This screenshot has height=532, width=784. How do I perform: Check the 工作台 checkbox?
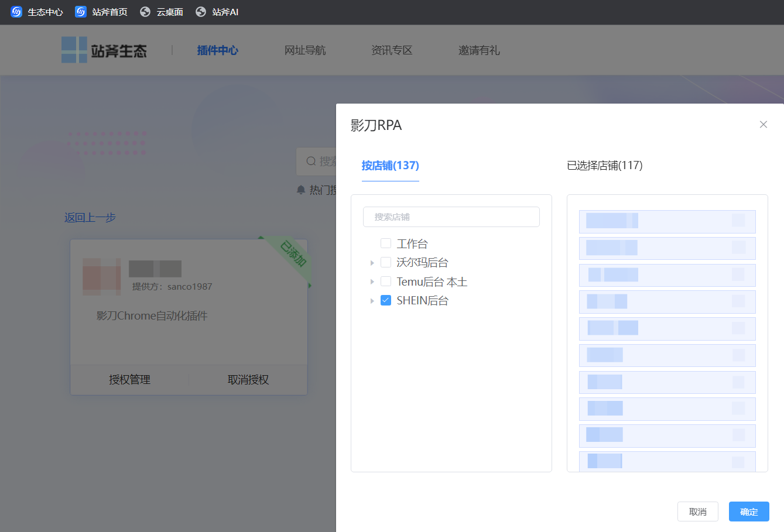pos(386,243)
